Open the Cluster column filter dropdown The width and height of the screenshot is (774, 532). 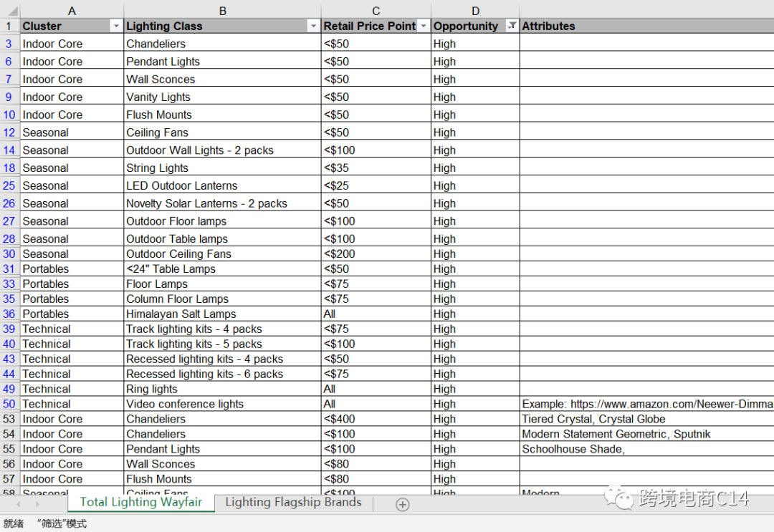[x=116, y=26]
